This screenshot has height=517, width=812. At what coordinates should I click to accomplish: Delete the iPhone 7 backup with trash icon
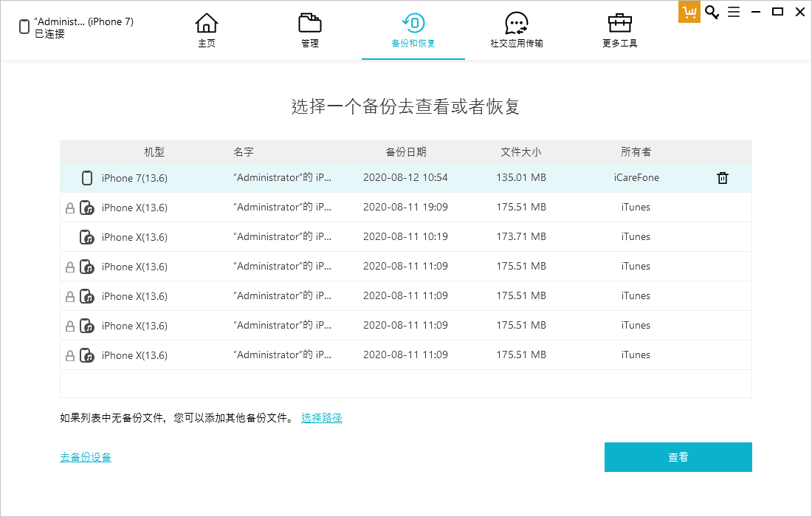[723, 178]
